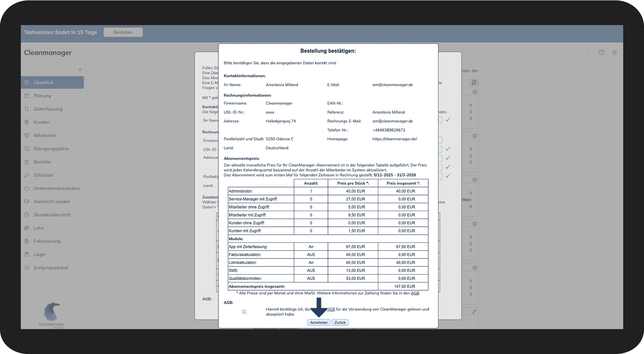Select Lager in the sidebar
Screen dimensions: 644x354
click(x=40, y=254)
